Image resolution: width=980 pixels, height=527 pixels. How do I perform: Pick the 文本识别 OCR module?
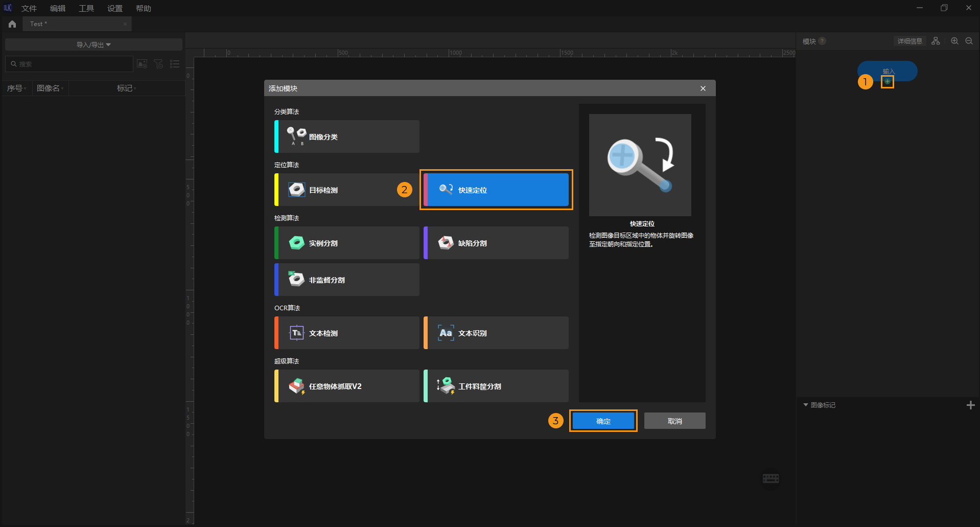pyautogui.click(x=496, y=333)
